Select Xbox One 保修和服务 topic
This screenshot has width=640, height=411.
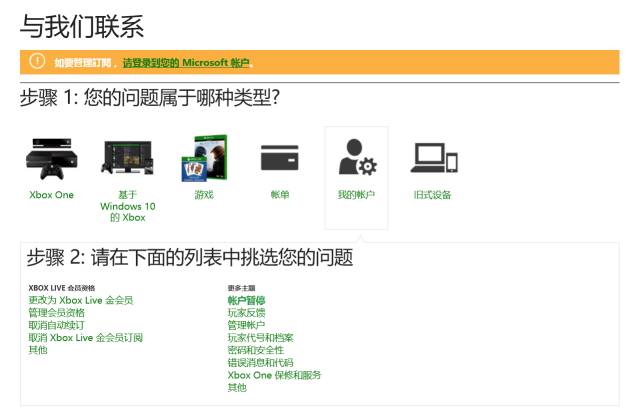click(274, 375)
